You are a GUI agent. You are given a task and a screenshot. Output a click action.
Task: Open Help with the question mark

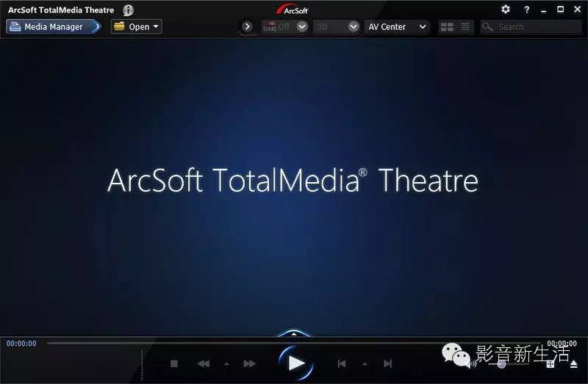[x=526, y=10]
